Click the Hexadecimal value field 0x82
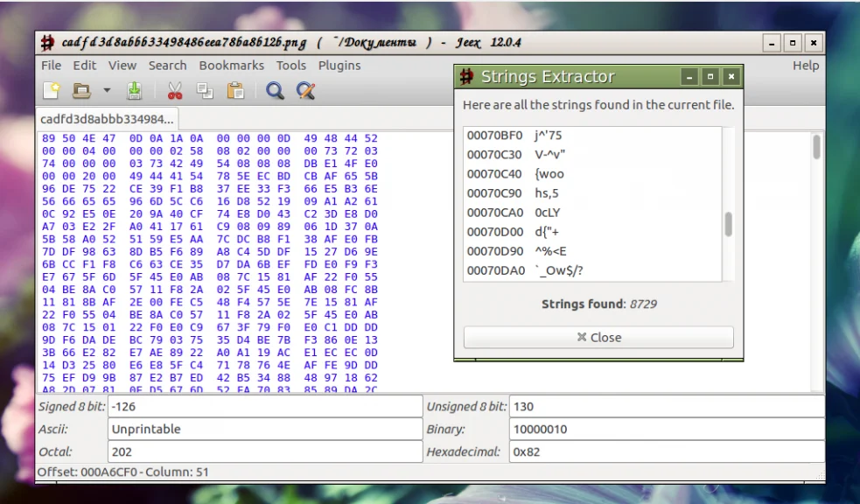The width and height of the screenshot is (860, 504). [667, 451]
